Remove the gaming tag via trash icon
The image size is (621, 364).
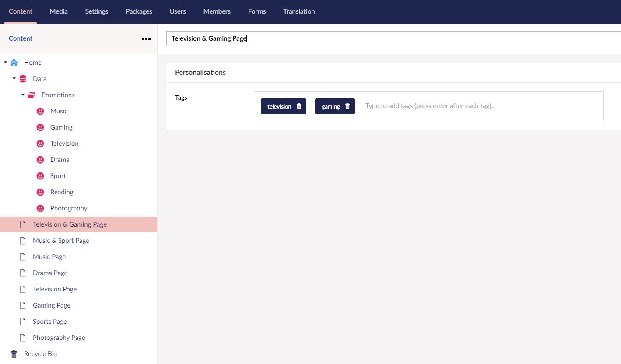(347, 106)
